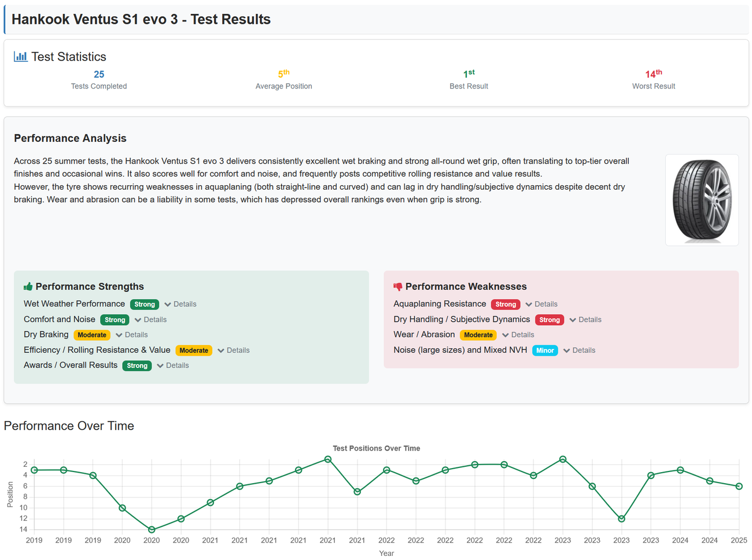Click the thumbs-up Performance Strengths icon
The width and height of the screenshot is (752, 560).
pyautogui.click(x=28, y=286)
